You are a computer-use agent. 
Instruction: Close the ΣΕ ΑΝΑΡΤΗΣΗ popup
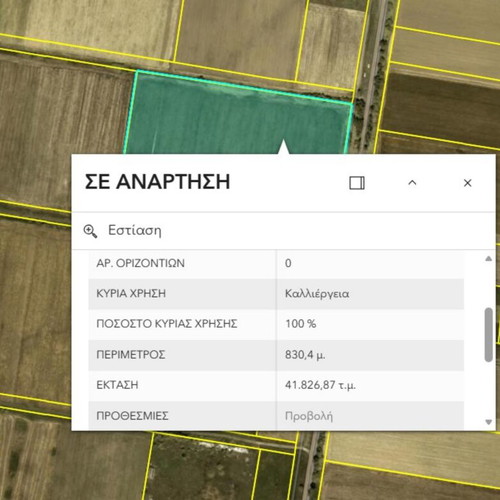point(468,183)
